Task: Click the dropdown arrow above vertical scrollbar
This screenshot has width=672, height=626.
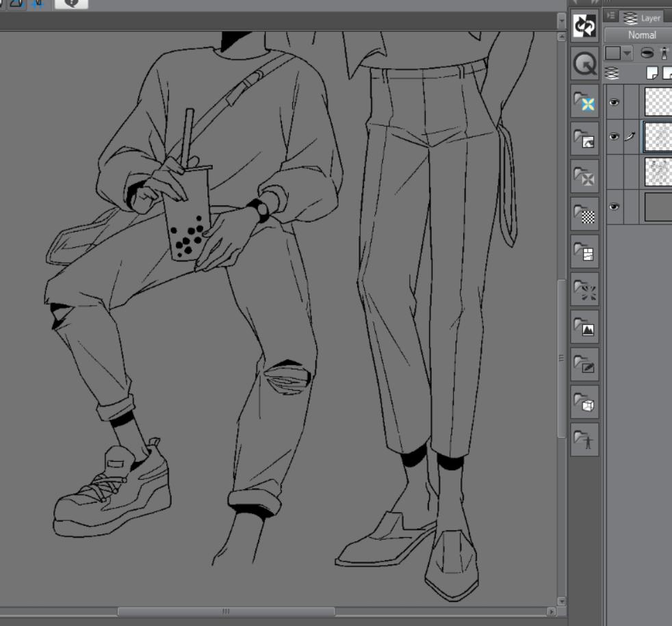Action: point(561,20)
